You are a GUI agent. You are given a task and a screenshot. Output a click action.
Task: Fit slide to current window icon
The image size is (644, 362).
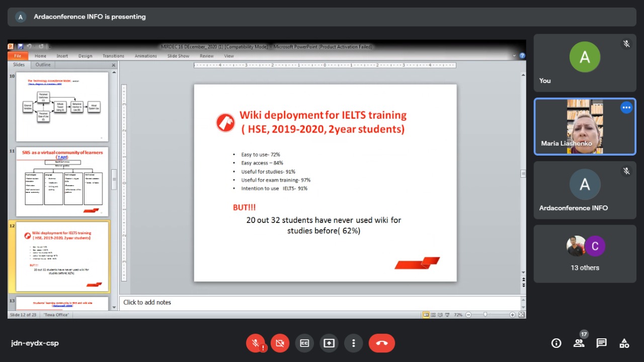click(x=522, y=315)
